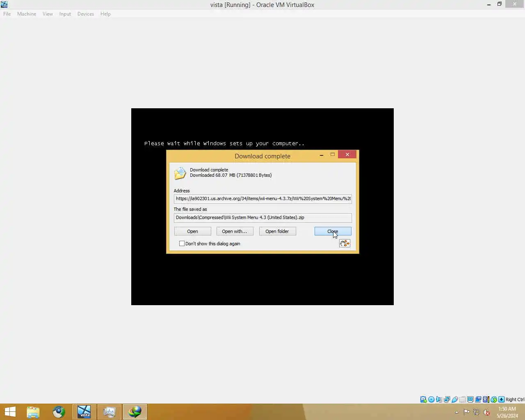525x420 pixels.
Task: Minimize the Download complete dialog
Action: 322,155
